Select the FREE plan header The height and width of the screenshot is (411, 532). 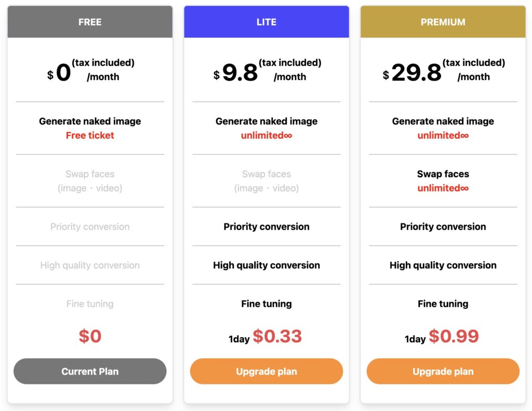(x=89, y=22)
